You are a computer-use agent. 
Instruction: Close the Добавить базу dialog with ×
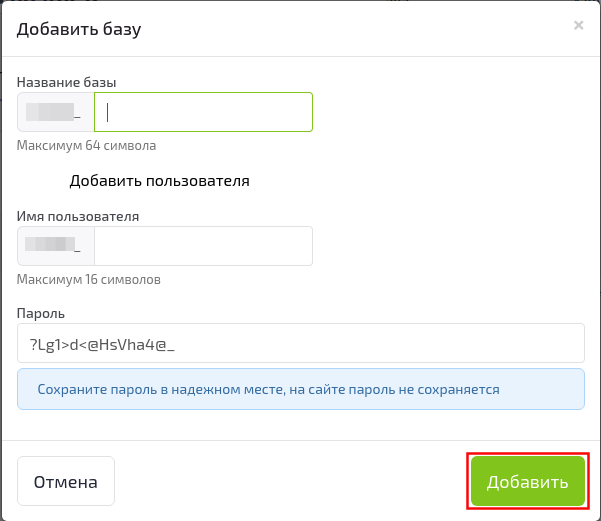[578, 26]
